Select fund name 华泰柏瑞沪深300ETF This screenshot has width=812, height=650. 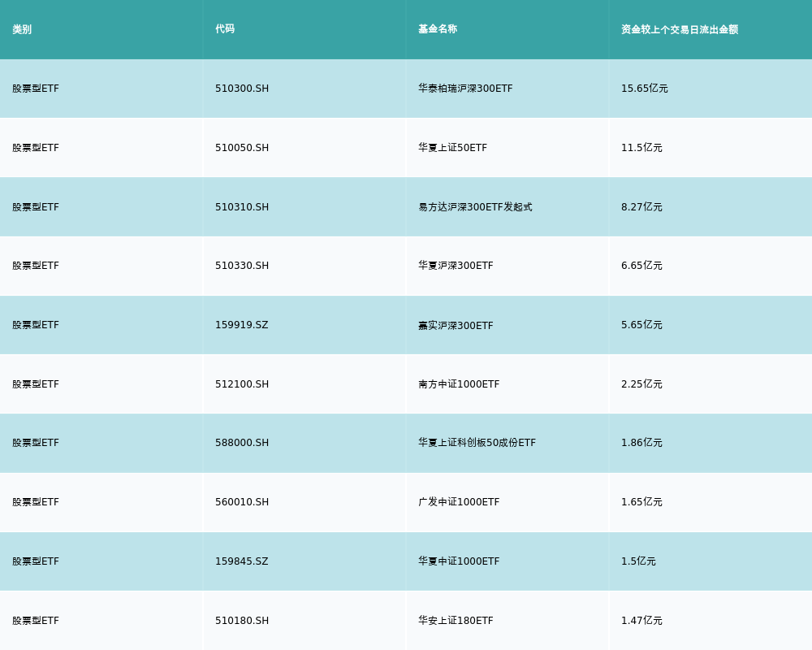pyautogui.click(x=465, y=89)
